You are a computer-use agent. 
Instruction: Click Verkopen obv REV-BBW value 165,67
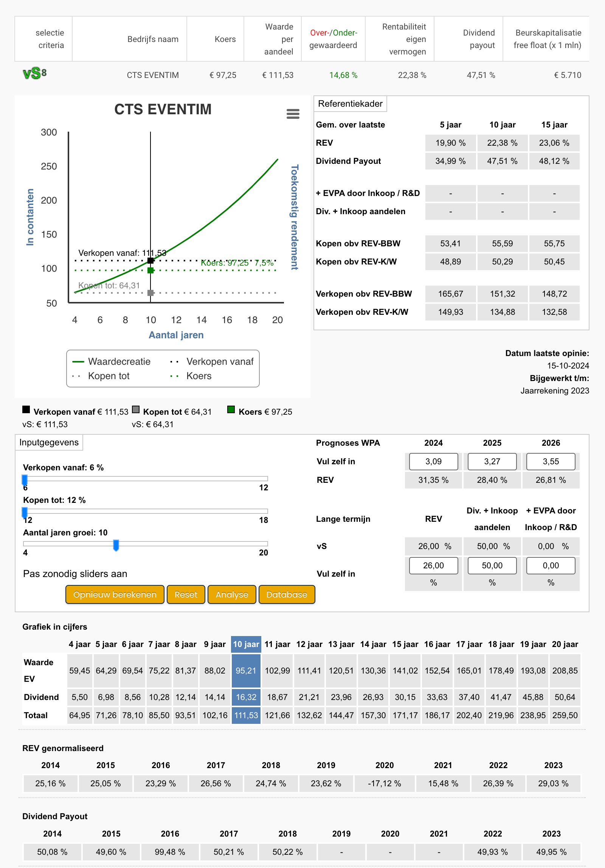450,294
